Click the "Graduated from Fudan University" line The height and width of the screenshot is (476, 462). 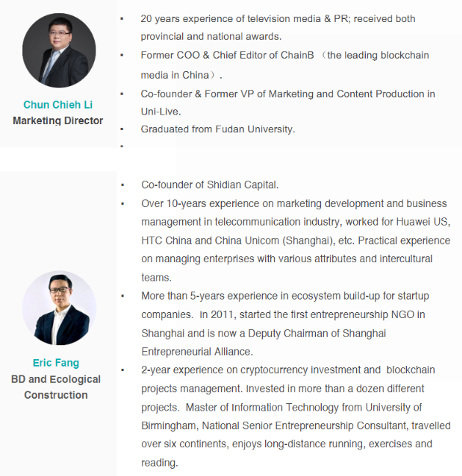[x=217, y=129]
